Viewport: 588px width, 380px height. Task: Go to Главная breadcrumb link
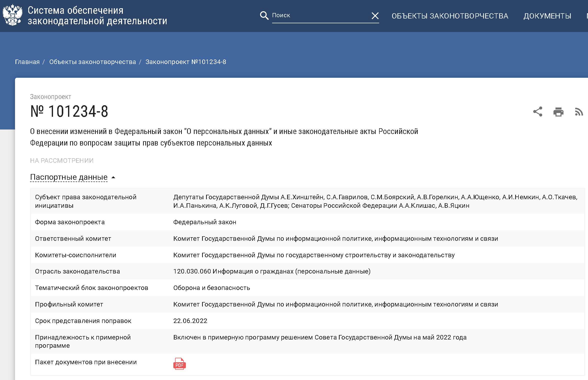(27, 62)
